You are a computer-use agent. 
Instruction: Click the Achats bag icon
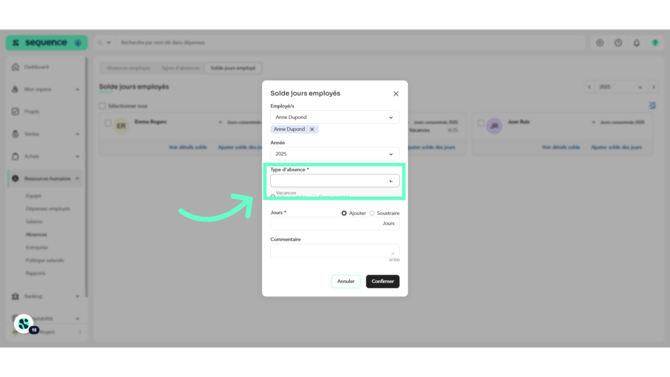coord(15,156)
